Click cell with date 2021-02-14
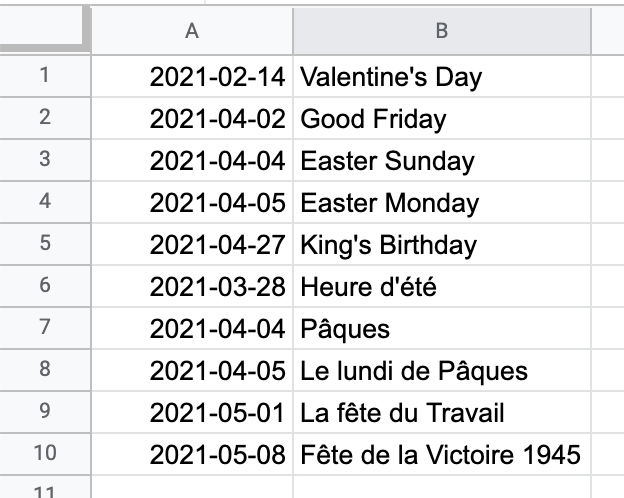Image resolution: width=624 pixels, height=498 pixels. 192,76
